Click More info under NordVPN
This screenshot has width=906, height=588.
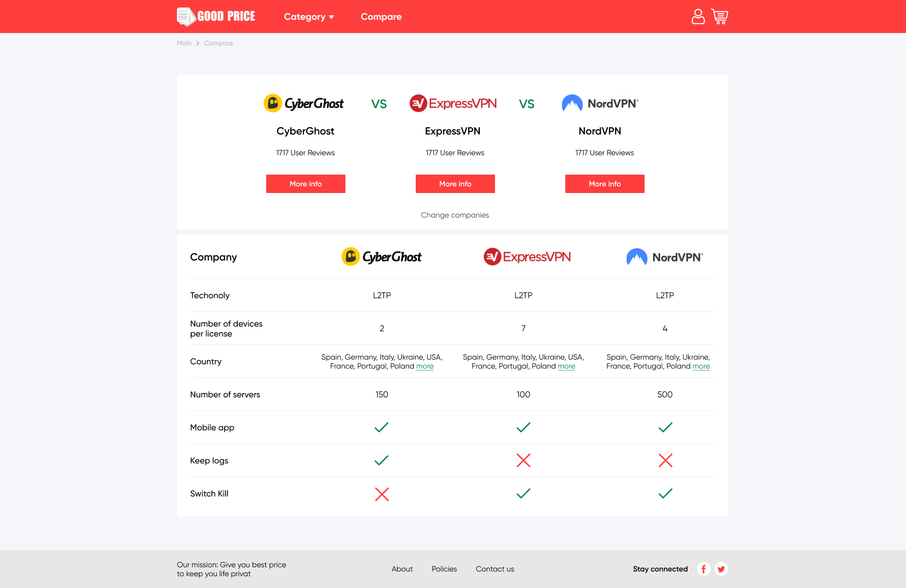pyautogui.click(x=604, y=184)
